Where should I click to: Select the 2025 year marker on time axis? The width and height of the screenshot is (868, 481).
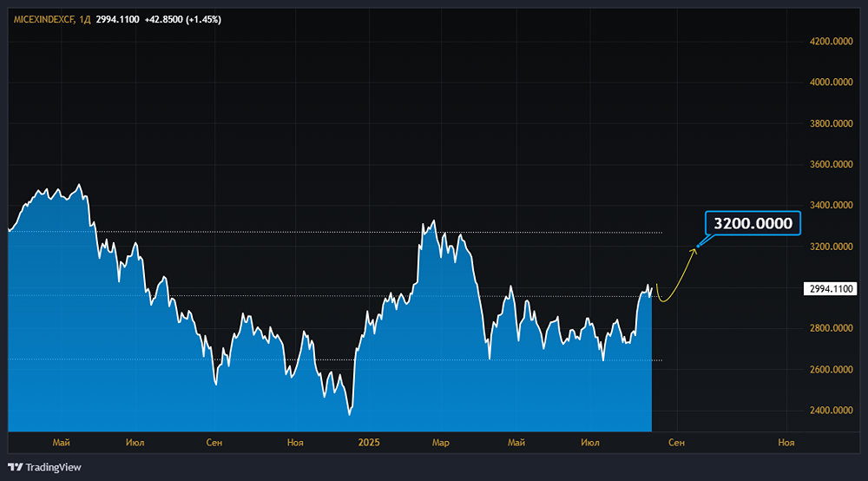click(370, 443)
